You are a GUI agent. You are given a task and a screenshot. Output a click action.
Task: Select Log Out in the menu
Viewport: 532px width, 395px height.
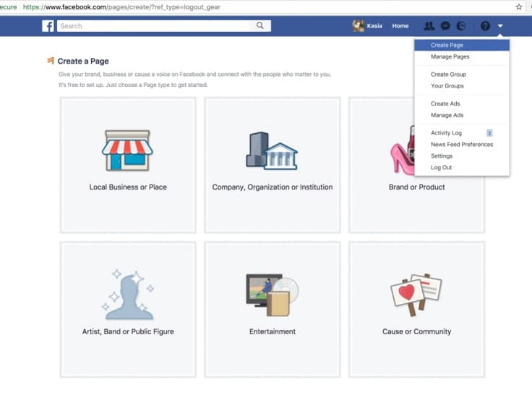click(x=462, y=167)
